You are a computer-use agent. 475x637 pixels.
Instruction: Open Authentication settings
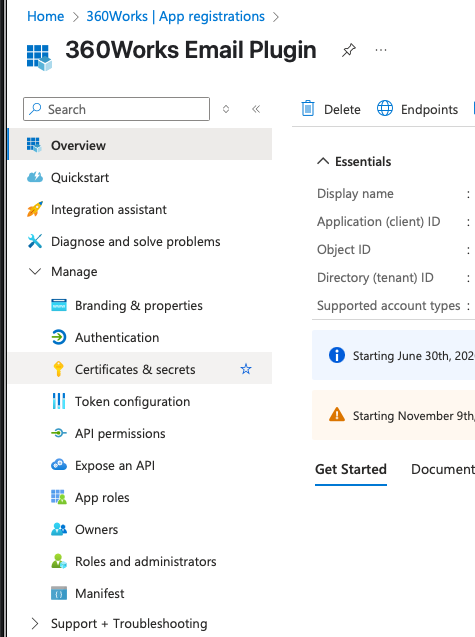click(x=117, y=337)
